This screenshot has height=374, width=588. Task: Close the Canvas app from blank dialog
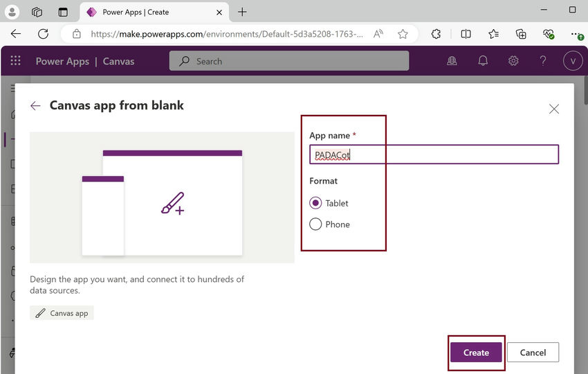pyautogui.click(x=554, y=109)
